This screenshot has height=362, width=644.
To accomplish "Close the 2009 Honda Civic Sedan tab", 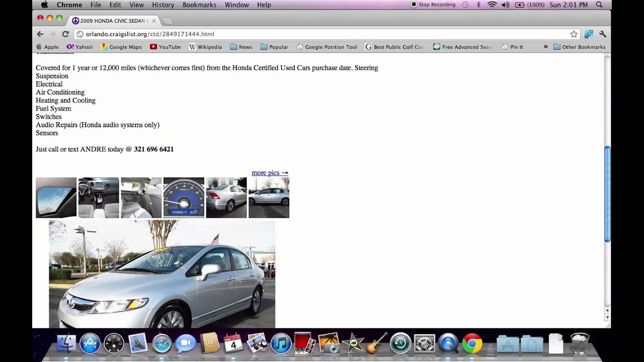I will click(154, 21).
